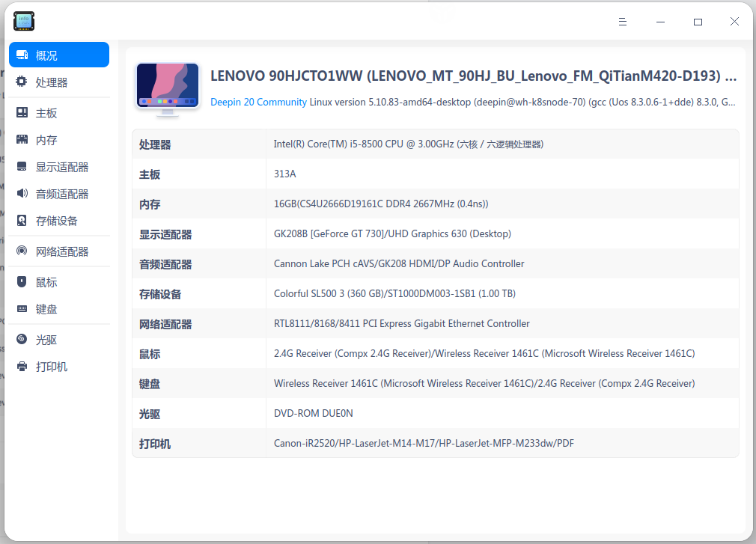Click the 存储设备 storage disk icon
Image resolution: width=756 pixels, height=544 pixels.
pyautogui.click(x=22, y=220)
